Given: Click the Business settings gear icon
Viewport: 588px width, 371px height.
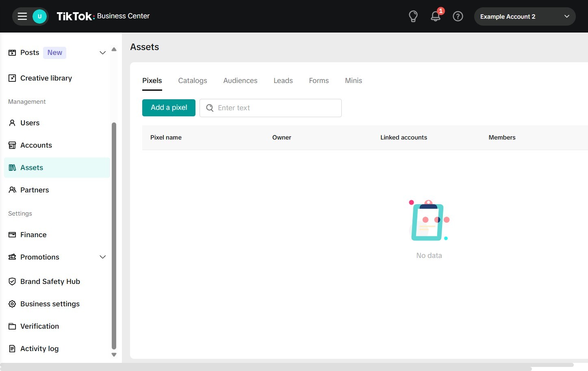Looking at the screenshot, I should tap(12, 304).
